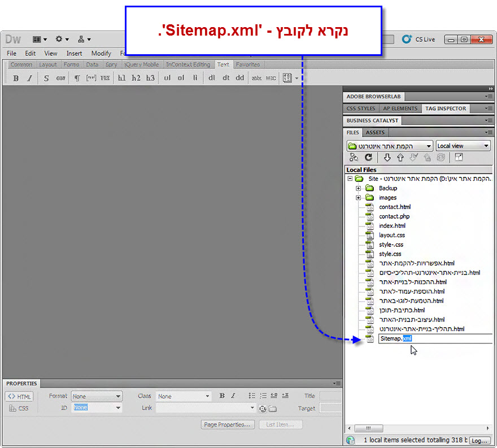
Task: Click Browse for link folder icon
Action: click(273, 408)
